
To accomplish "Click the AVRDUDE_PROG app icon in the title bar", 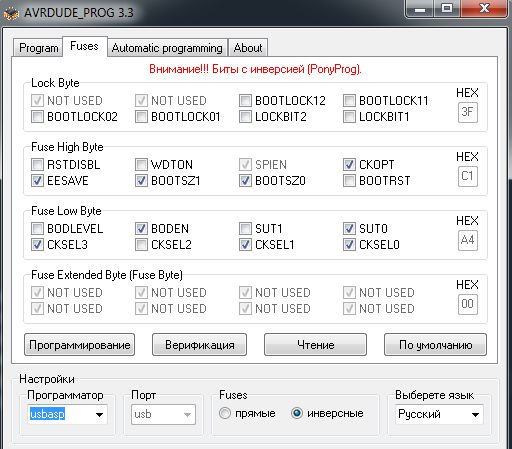I will pyautogui.click(x=11, y=13).
